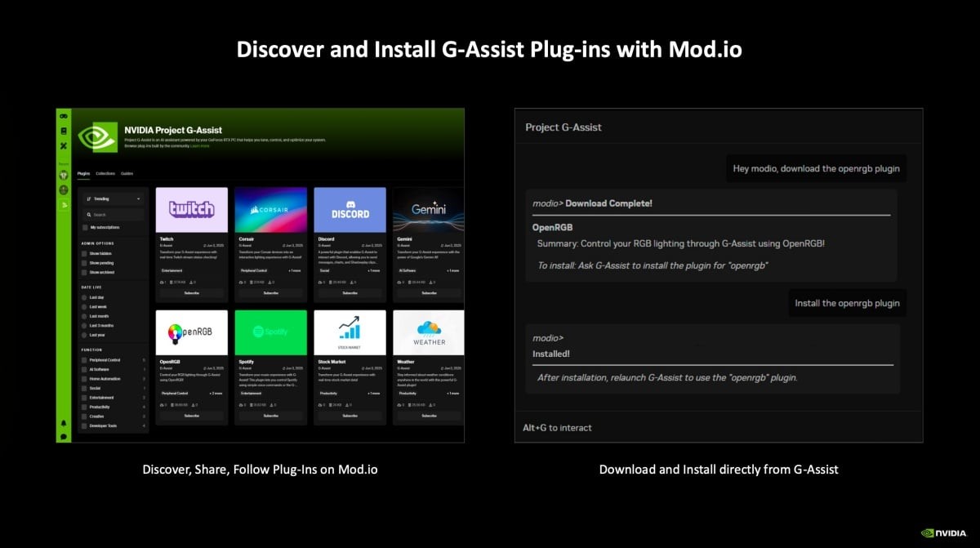The height and width of the screenshot is (548, 980).
Task: Expand '+1 more' tags on the Discord card
Action: coord(373,270)
